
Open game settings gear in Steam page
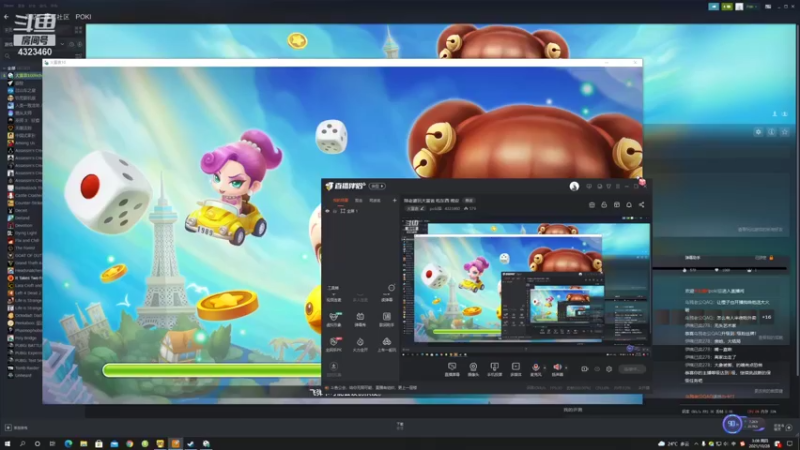tap(758, 132)
